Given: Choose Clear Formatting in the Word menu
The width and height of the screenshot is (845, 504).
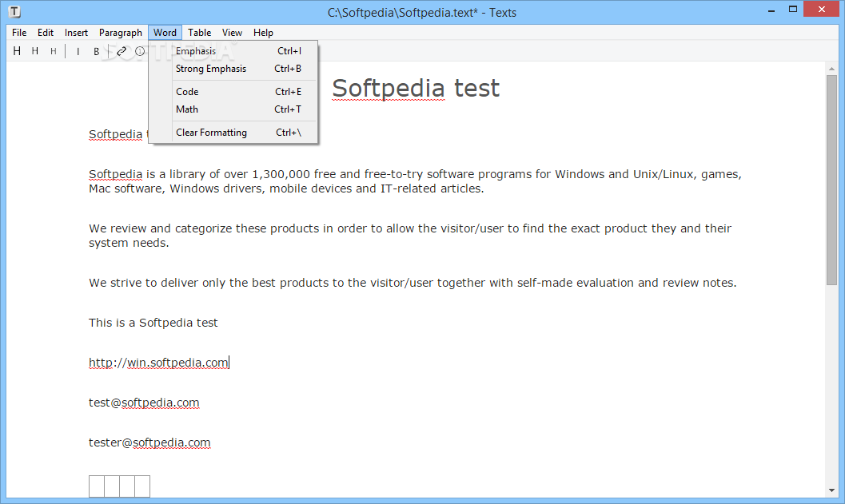Looking at the screenshot, I should click(233, 133).
